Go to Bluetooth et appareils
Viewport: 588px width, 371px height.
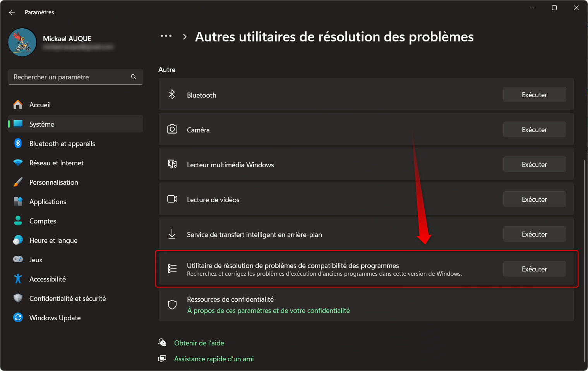(x=62, y=144)
